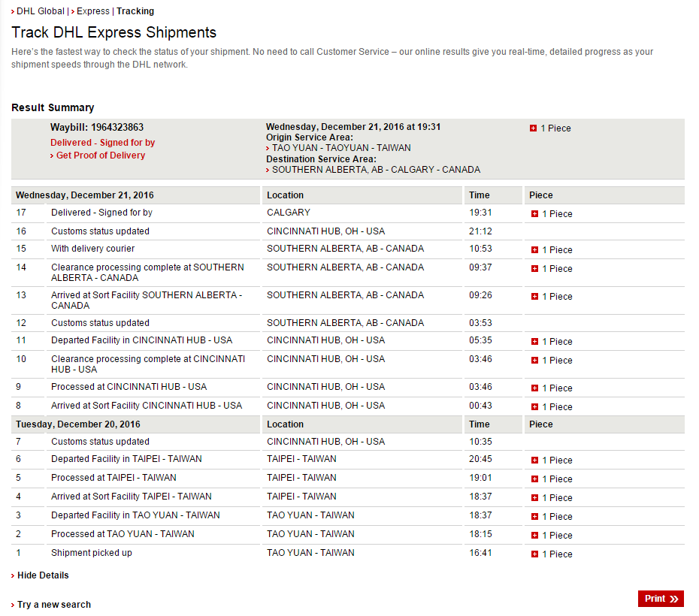Expand piece details for row 15 With delivery courier
Screen dimensions: 699x616
(x=534, y=250)
